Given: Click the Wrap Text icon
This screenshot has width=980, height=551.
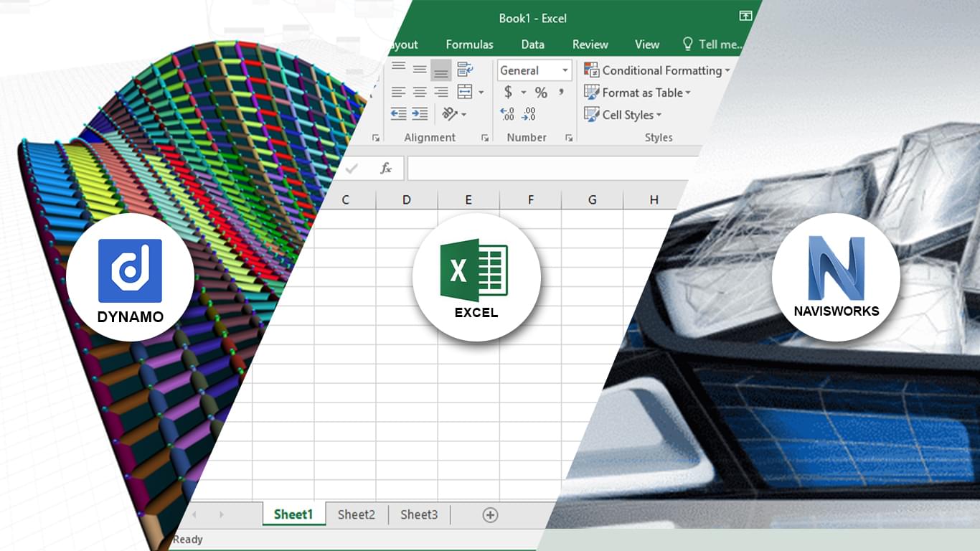Looking at the screenshot, I should coord(465,70).
